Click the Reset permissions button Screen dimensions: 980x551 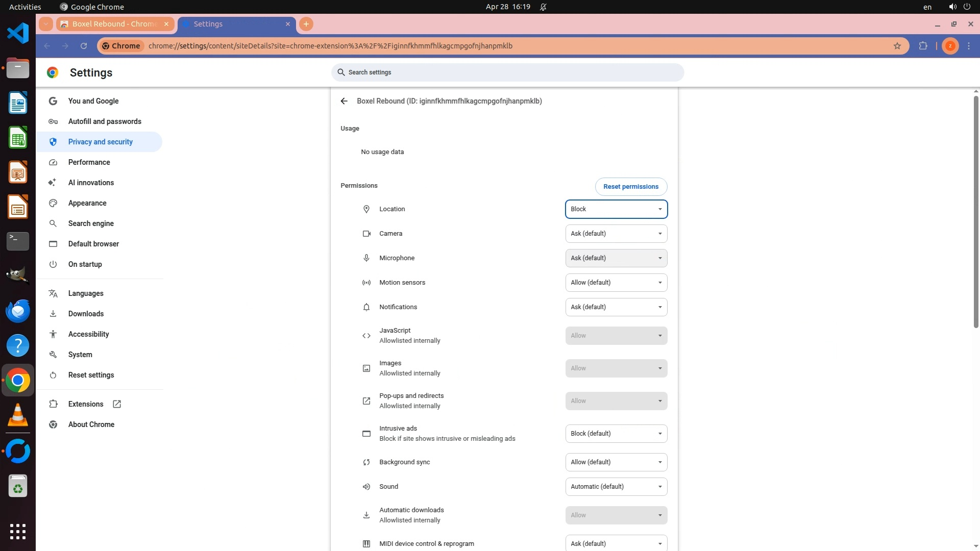pyautogui.click(x=631, y=187)
